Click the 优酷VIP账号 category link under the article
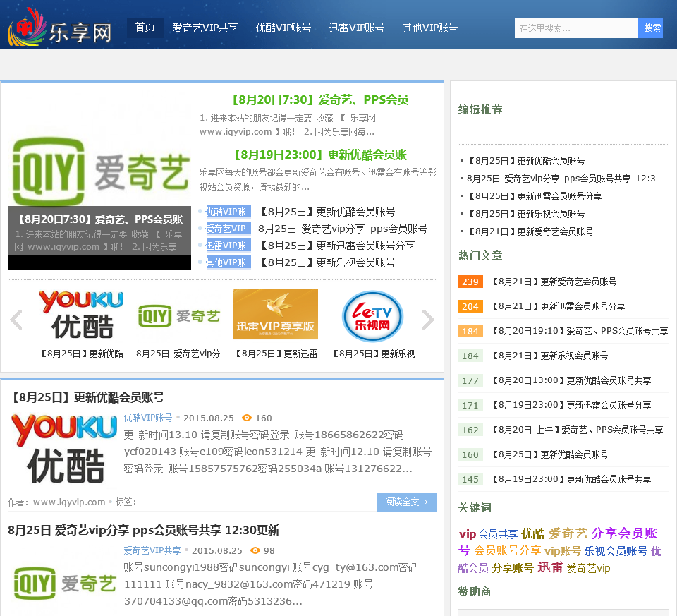 coord(148,418)
